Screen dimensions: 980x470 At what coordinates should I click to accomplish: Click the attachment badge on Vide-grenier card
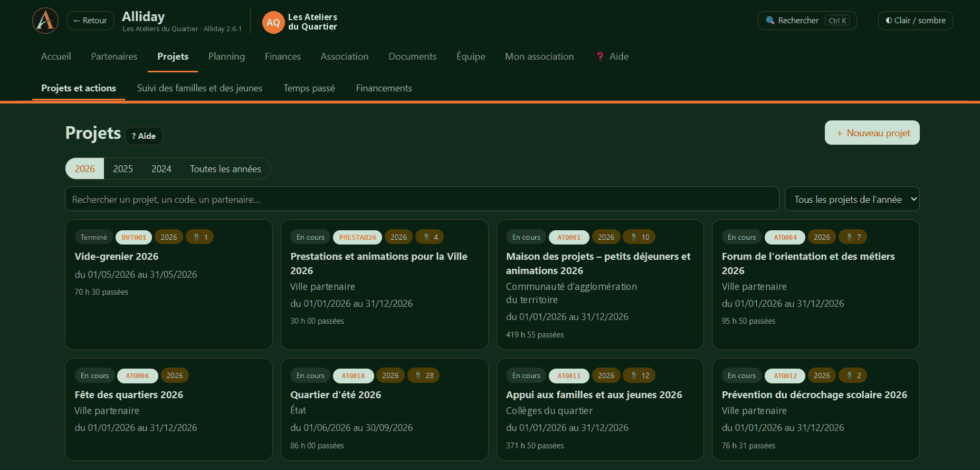[200, 237]
